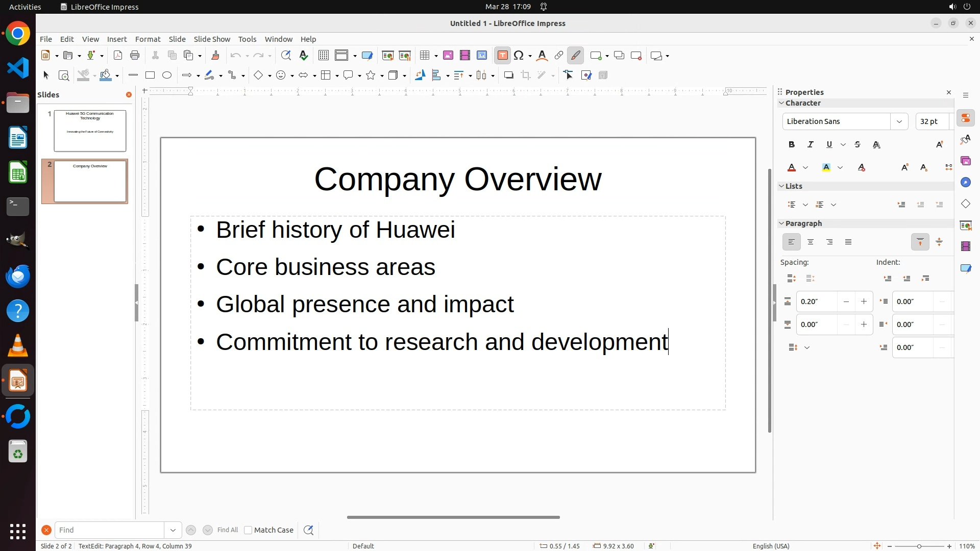The width and height of the screenshot is (980, 551).
Task: Open the sidebar Navigator panel
Action: pos(965,183)
